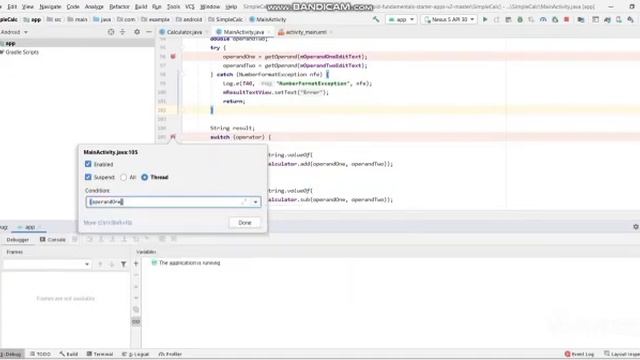Image resolution: width=640 pixels, height=360 pixels.
Task: Open the Tools menu
Action: [173, 7]
